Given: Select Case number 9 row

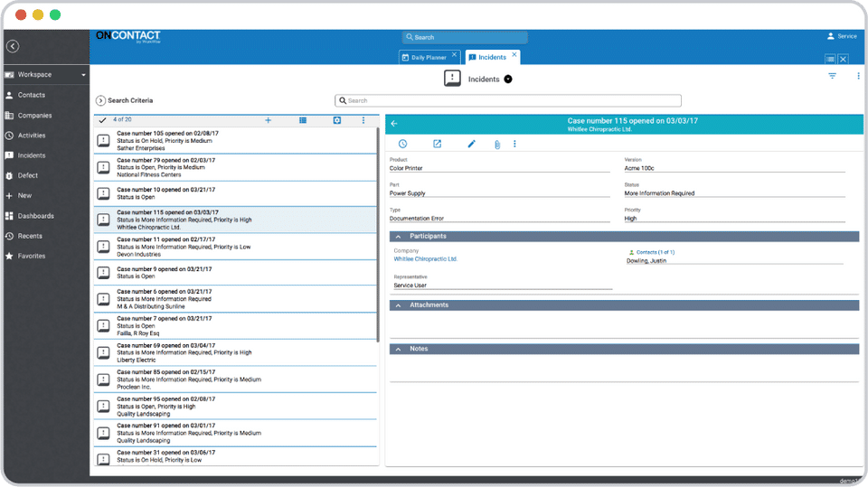Looking at the screenshot, I should pos(235,273).
